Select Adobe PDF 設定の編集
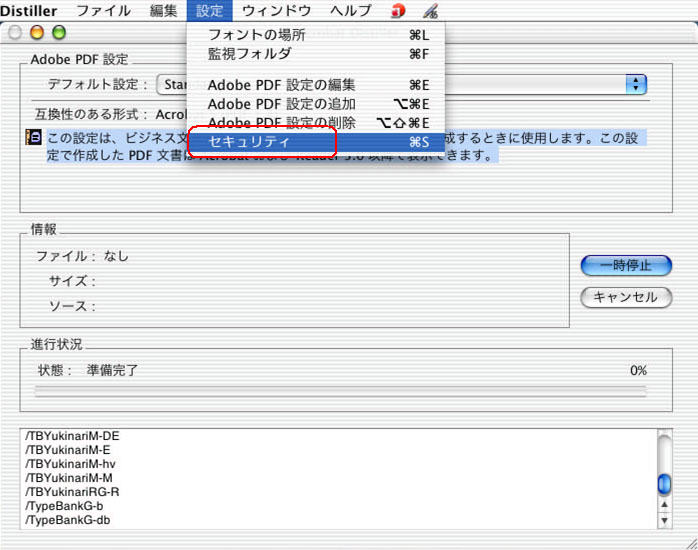The width and height of the screenshot is (698, 550). pos(316,85)
